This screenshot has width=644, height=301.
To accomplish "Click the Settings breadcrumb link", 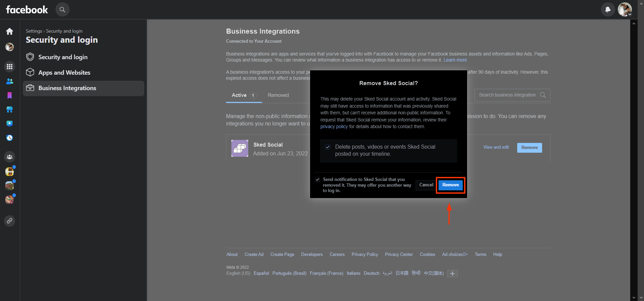I will point(34,31).
